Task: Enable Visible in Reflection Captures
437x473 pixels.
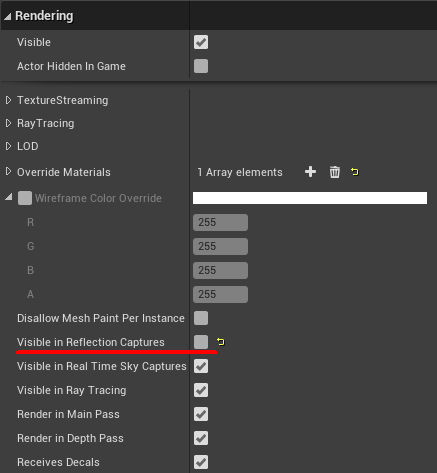Action: tap(201, 342)
